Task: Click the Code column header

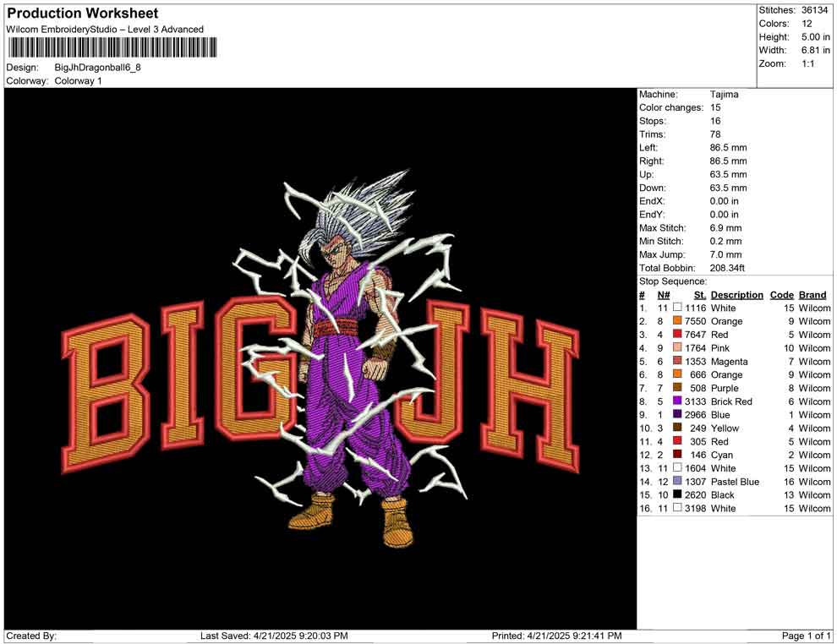Action: pos(782,294)
